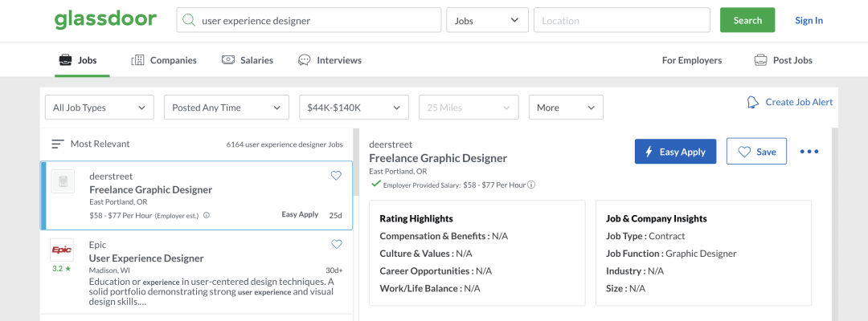Click the heart icon in the Save button
This screenshot has width=868, height=321.
coord(744,152)
